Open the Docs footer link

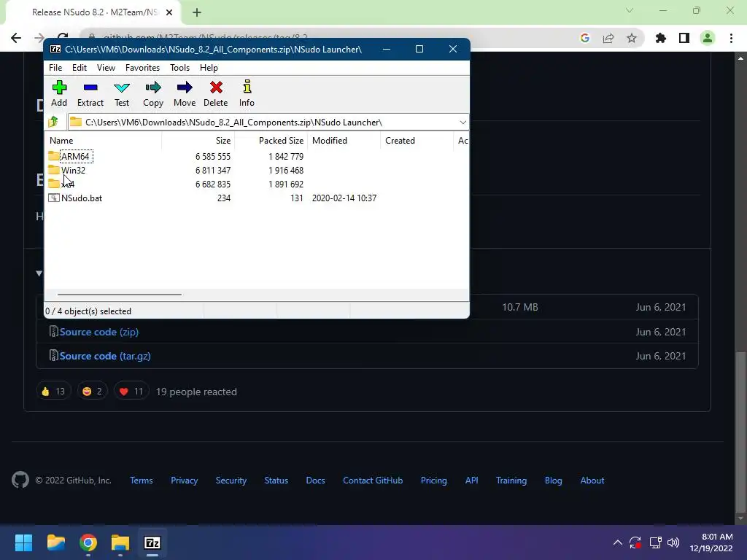tap(315, 481)
